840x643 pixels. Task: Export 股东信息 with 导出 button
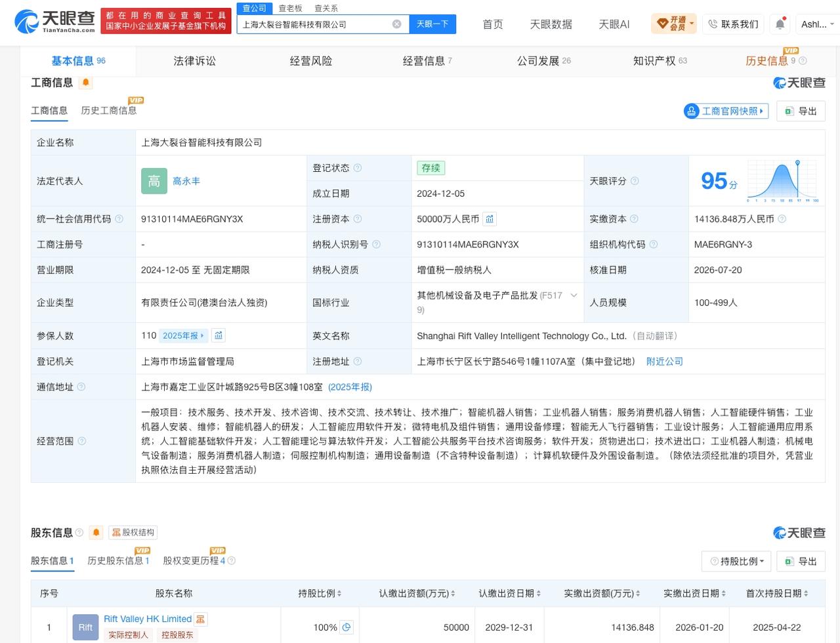point(801,562)
